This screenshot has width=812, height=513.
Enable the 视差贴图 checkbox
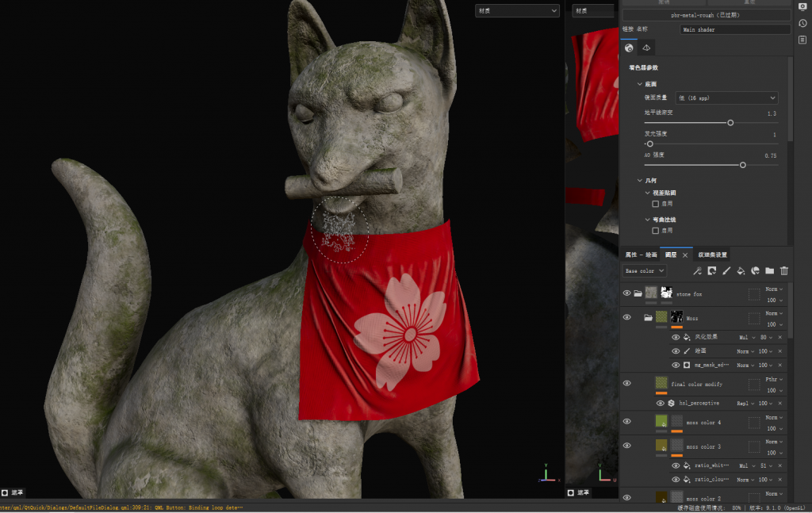point(655,204)
